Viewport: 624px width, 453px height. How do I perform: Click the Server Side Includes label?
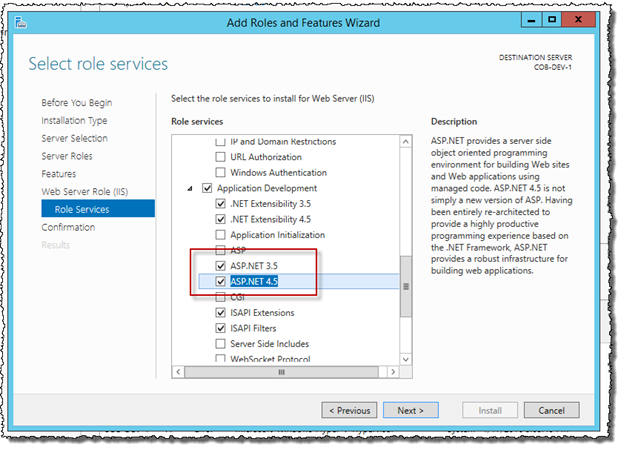[x=269, y=344]
